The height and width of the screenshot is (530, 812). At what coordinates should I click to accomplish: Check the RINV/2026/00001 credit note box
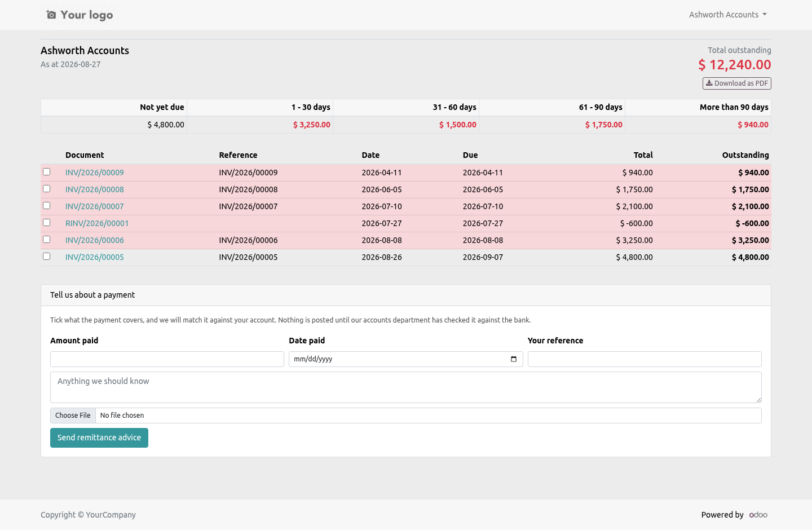[47, 223]
